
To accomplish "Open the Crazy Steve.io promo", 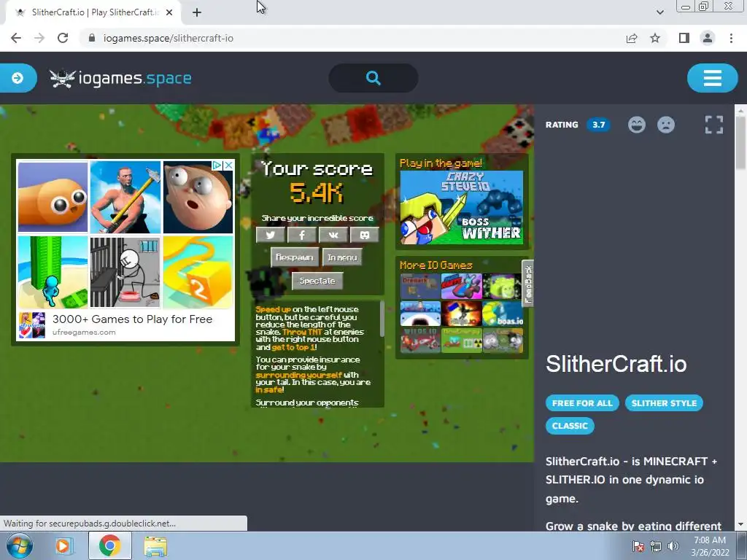I will point(462,208).
